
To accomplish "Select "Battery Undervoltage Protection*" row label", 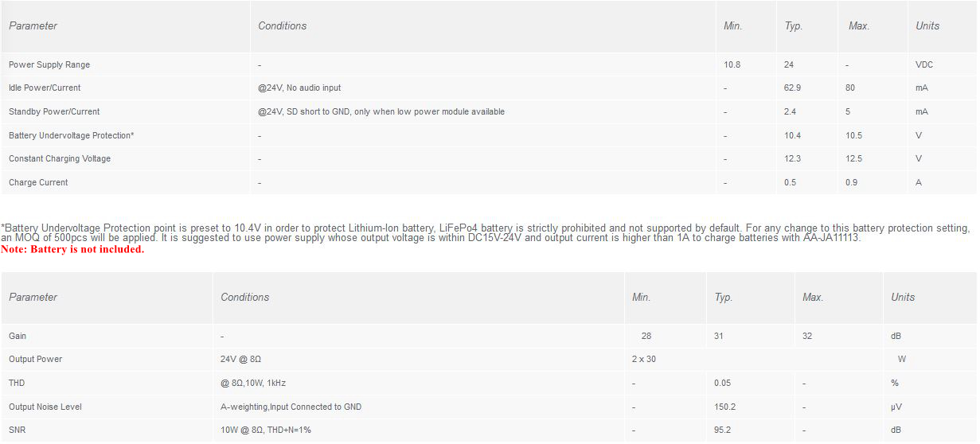I will tap(71, 135).
